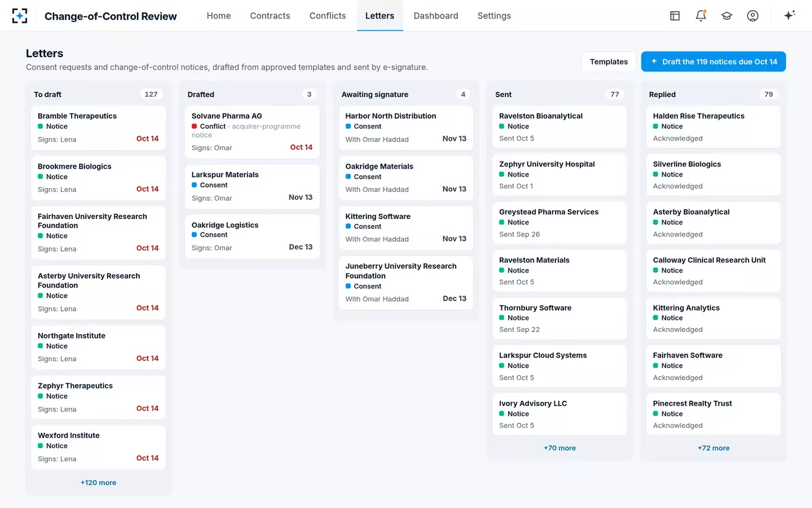Show +120 more letters in To draft
Screen dimensions: 812x508
click(x=99, y=483)
